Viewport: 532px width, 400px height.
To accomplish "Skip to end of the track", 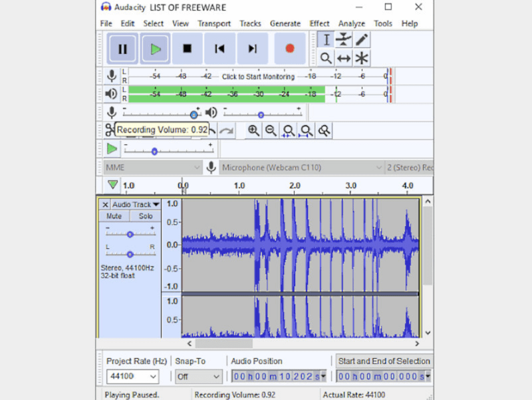I will point(253,49).
